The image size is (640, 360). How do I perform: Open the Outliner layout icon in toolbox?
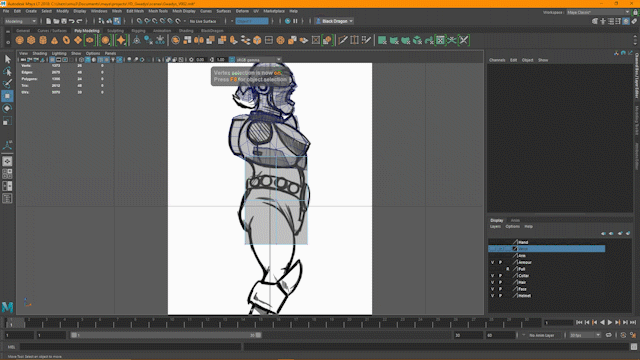click(7, 199)
